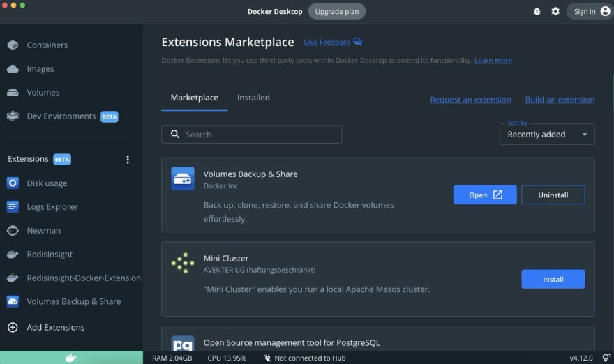Click v4.12.0 version label
Image resolution: width=614 pixels, height=364 pixels.
(581, 358)
